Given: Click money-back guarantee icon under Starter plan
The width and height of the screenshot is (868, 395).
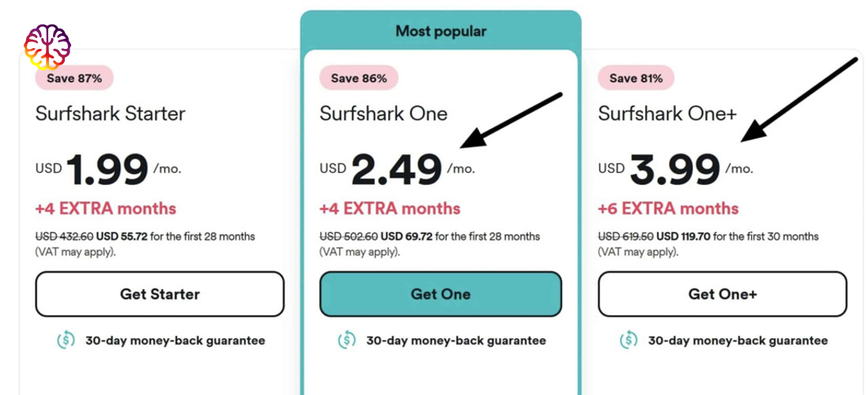Looking at the screenshot, I should (66, 340).
